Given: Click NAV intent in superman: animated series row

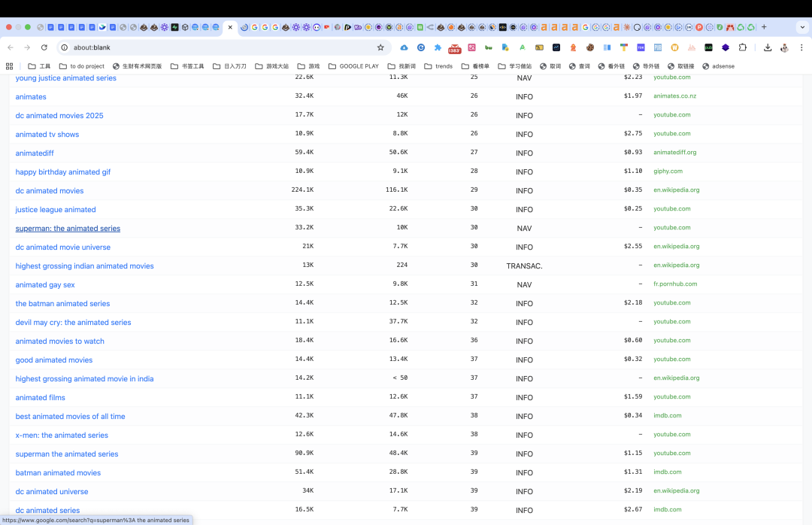Looking at the screenshot, I should 524,229.
